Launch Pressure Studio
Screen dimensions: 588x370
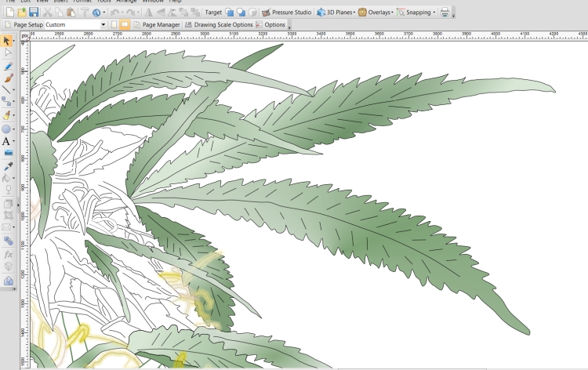[x=287, y=13]
